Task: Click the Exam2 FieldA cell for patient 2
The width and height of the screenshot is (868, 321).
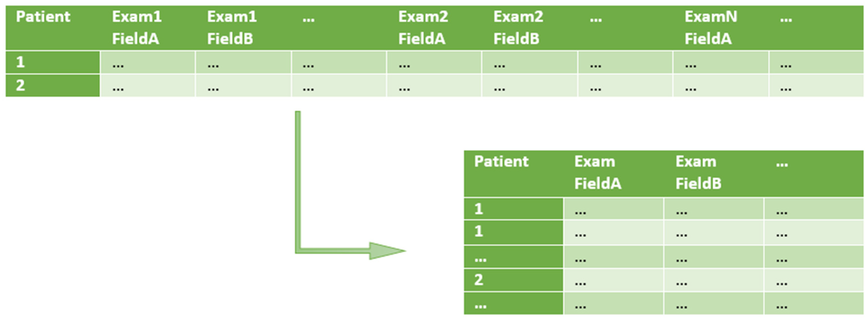Action: point(434,85)
